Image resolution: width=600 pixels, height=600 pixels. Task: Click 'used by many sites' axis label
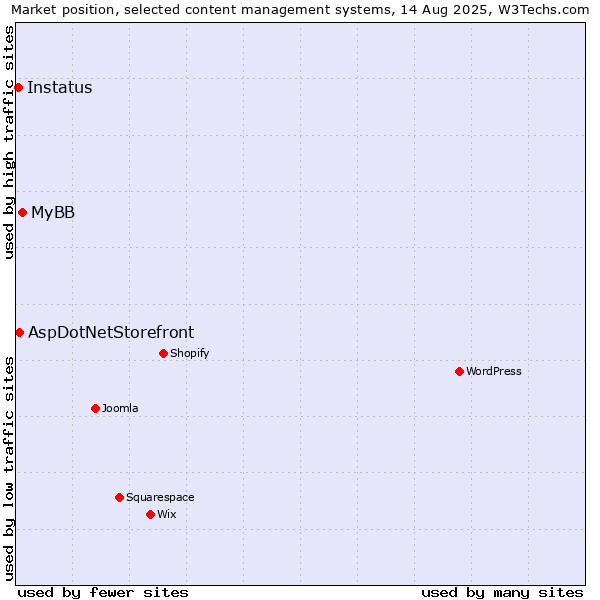click(x=502, y=593)
